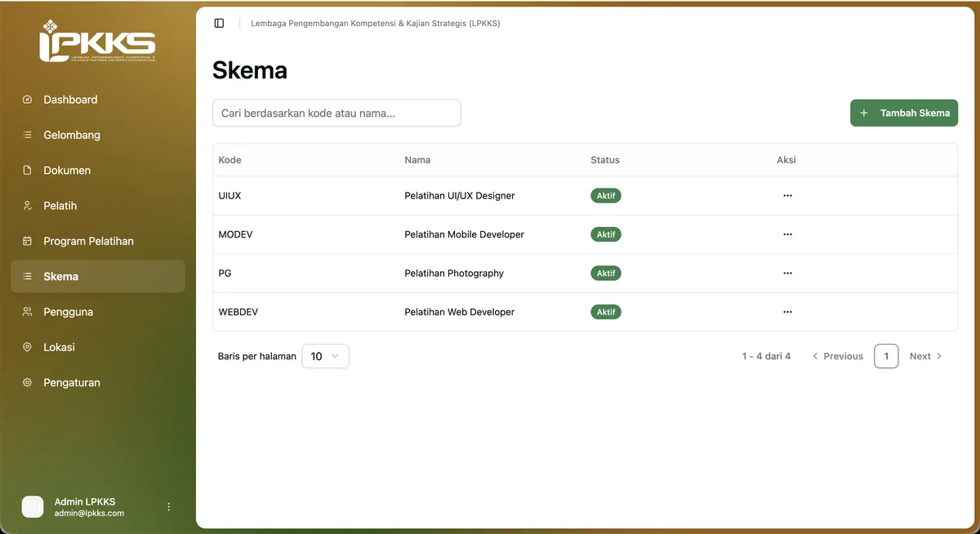The width and height of the screenshot is (980, 534).
Task: Click Aktif badge in MODEV row
Action: pyautogui.click(x=606, y=234)
